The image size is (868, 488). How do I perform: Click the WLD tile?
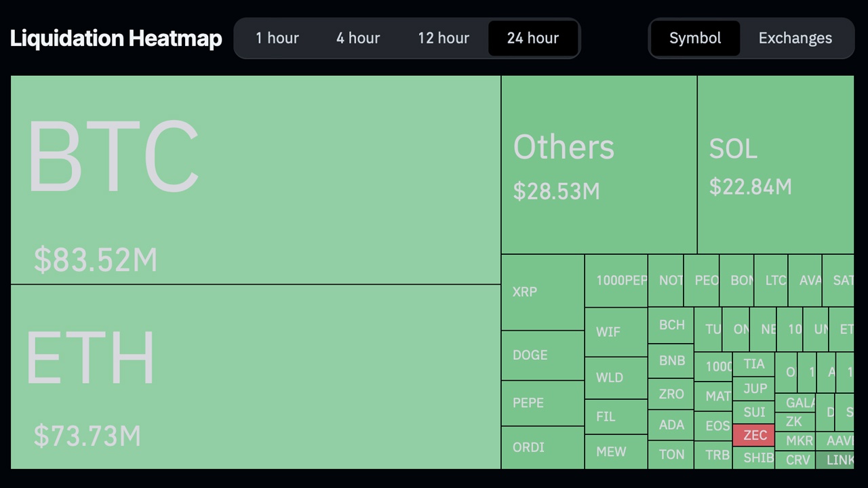pyautogui.click(x=616, y=378)
